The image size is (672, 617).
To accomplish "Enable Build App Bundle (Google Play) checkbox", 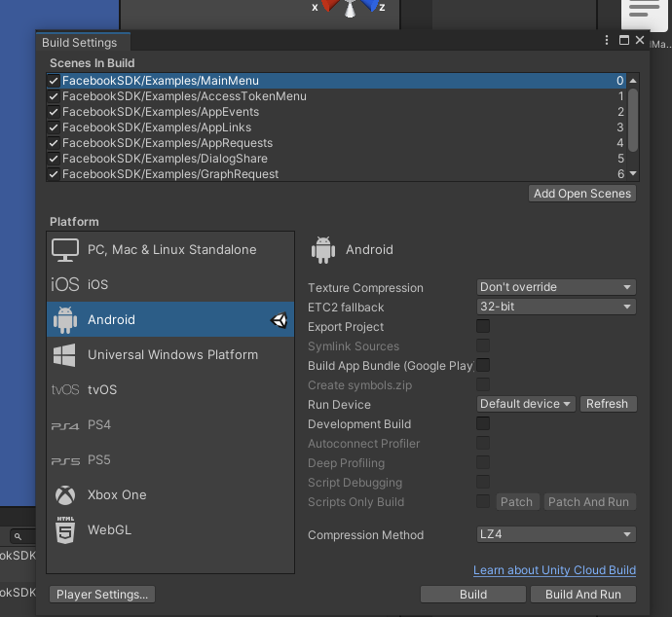I will (x=483, y=365).
